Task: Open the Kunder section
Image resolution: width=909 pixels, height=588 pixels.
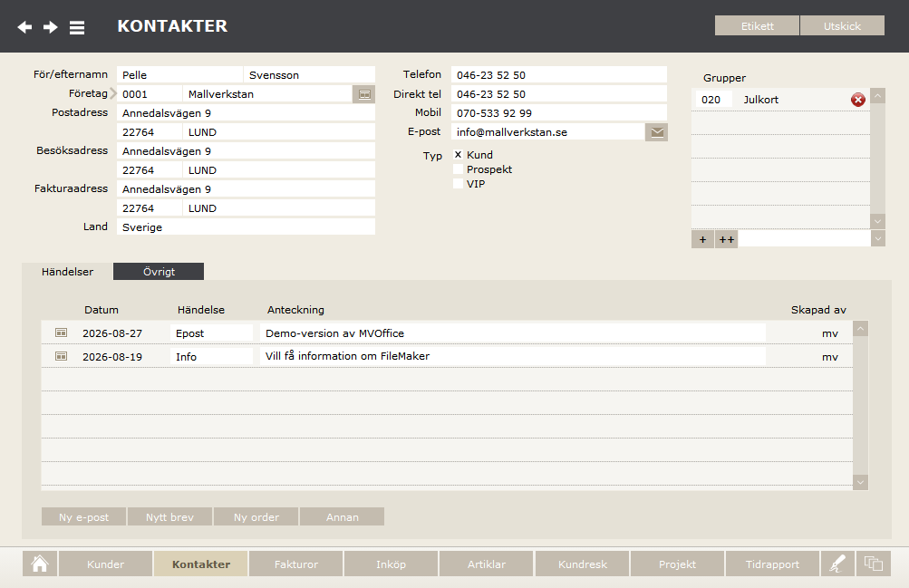Action: tap(105, 564)
